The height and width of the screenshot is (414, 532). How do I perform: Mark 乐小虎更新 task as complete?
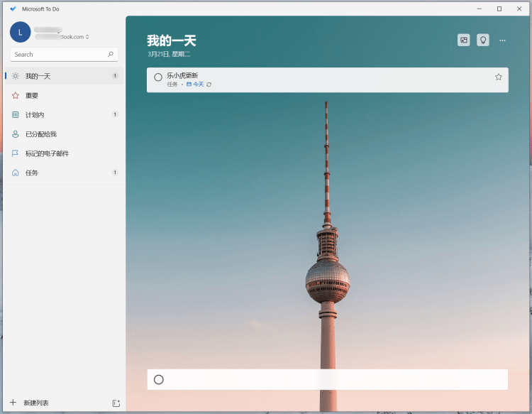pyautogui.click(x=158, y=77)
